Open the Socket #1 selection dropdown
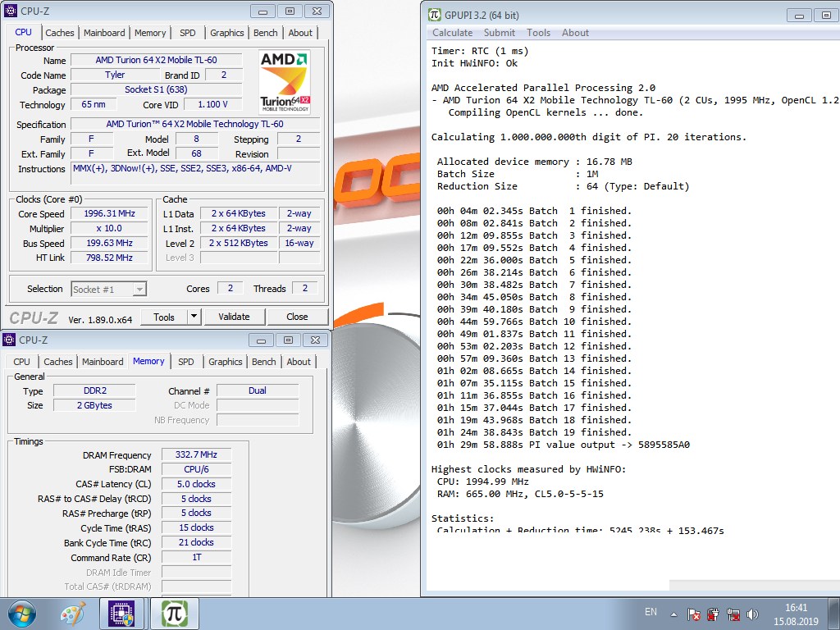Viewport: 840px width, 630px height. [x=109, y=290]
